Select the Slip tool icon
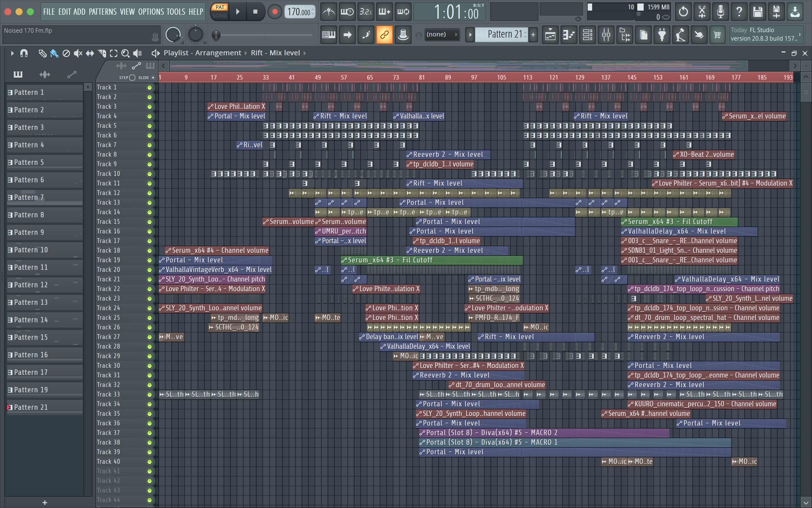 point(90,53)
